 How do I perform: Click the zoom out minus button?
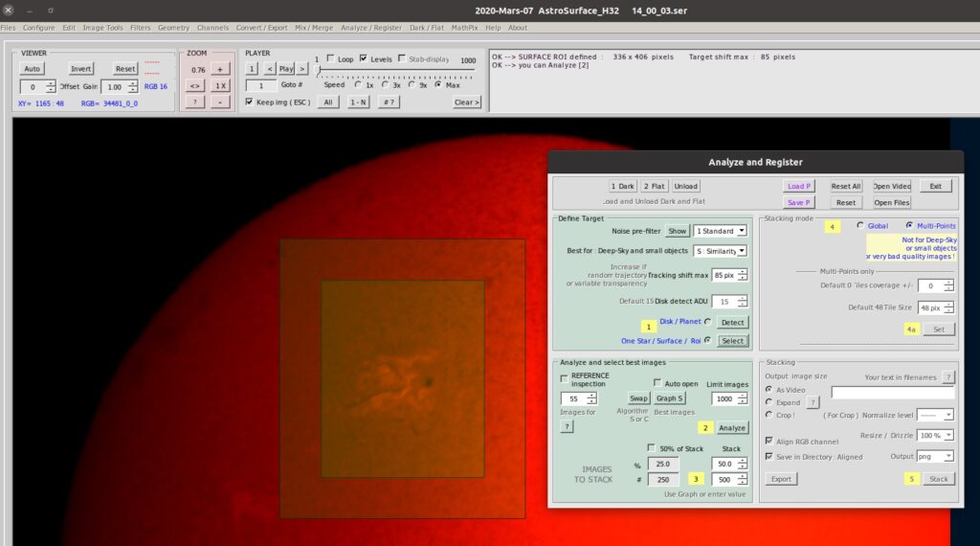click(x=220, y=102)
